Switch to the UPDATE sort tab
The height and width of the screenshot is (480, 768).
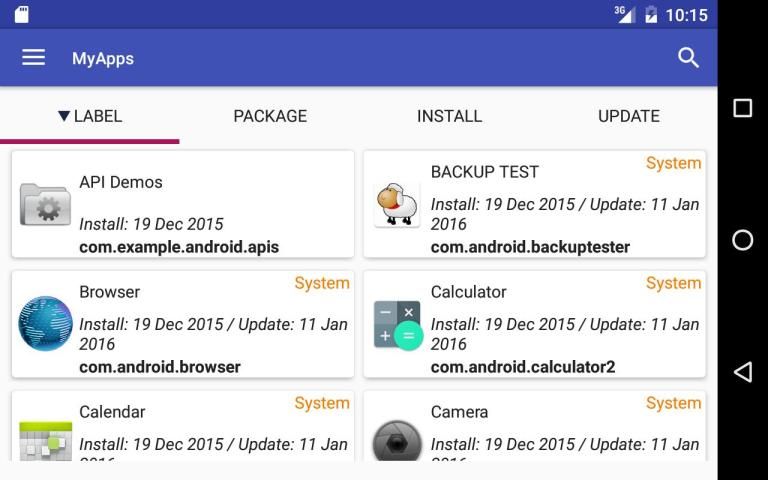pyautogui.click(x=628, y=116)
